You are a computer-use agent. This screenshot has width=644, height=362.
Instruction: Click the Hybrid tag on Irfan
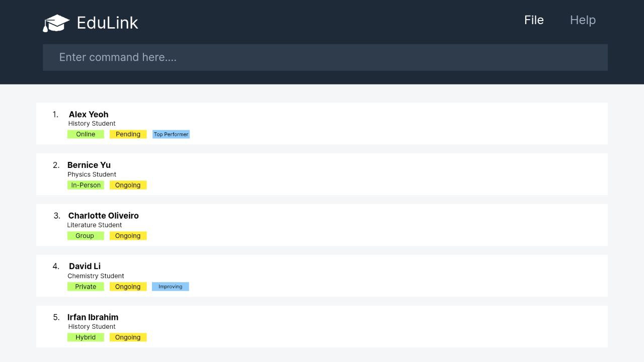[86, 337]
